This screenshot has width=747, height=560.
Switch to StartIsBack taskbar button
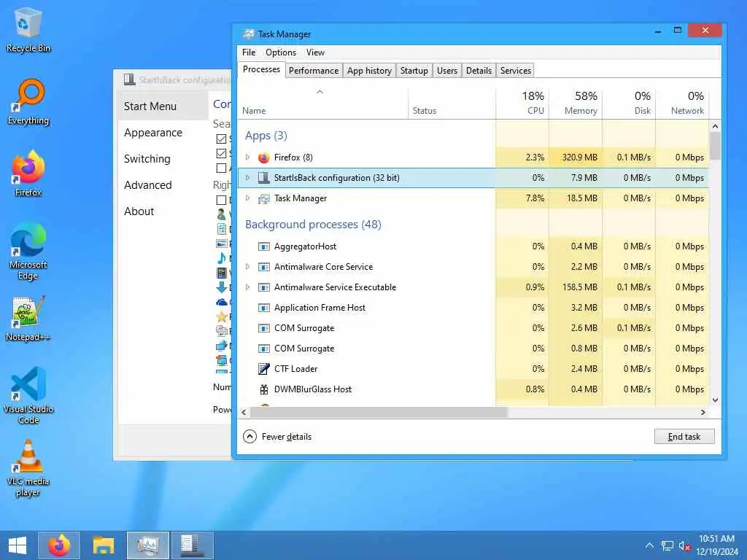tap(193, 545)
